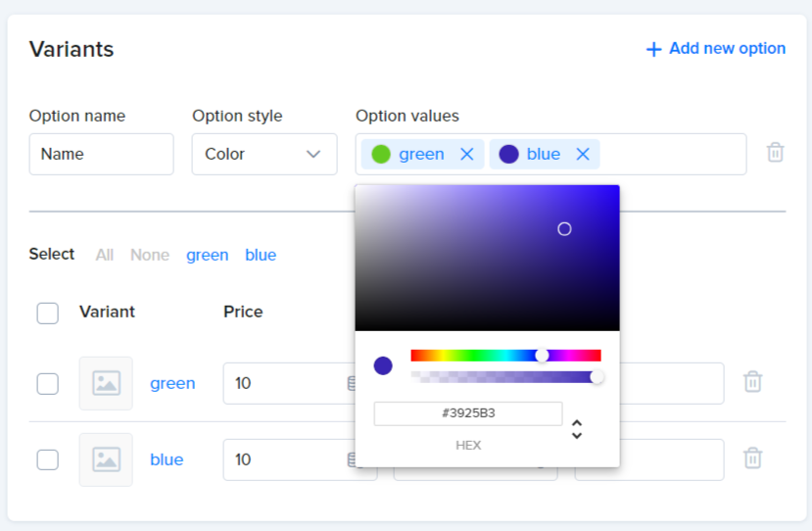
Task: Open image placeholder for blue variant
Action: pyautogui.click(x=106, y=459)
